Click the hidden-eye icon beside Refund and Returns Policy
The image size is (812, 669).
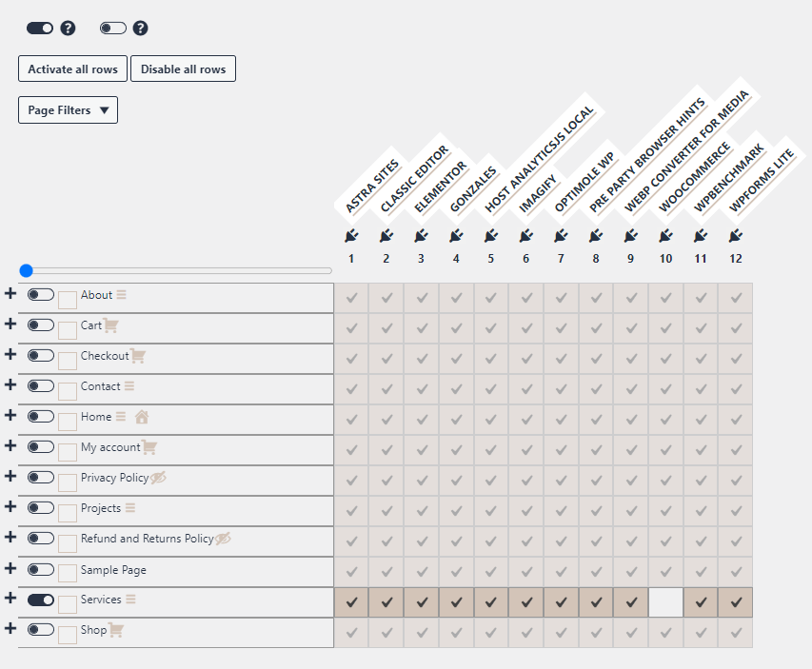[223, 539]
